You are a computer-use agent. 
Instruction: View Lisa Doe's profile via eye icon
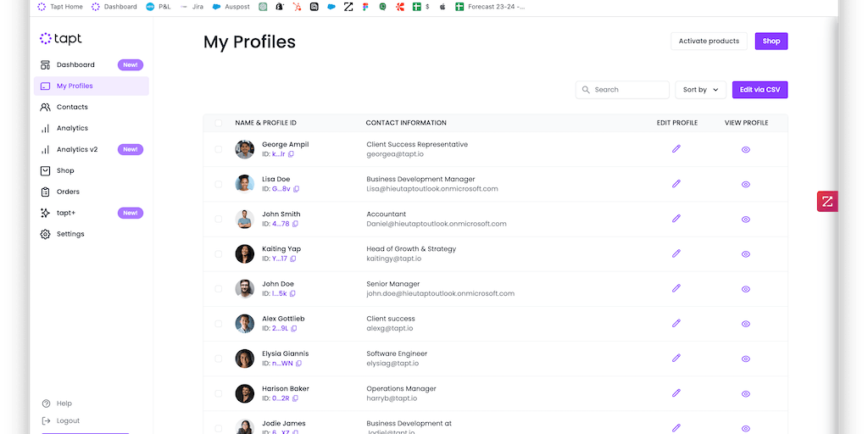tap(746, 184)
